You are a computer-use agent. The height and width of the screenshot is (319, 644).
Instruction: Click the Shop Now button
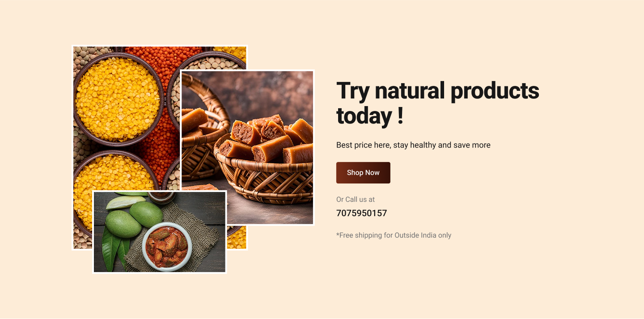363,173
